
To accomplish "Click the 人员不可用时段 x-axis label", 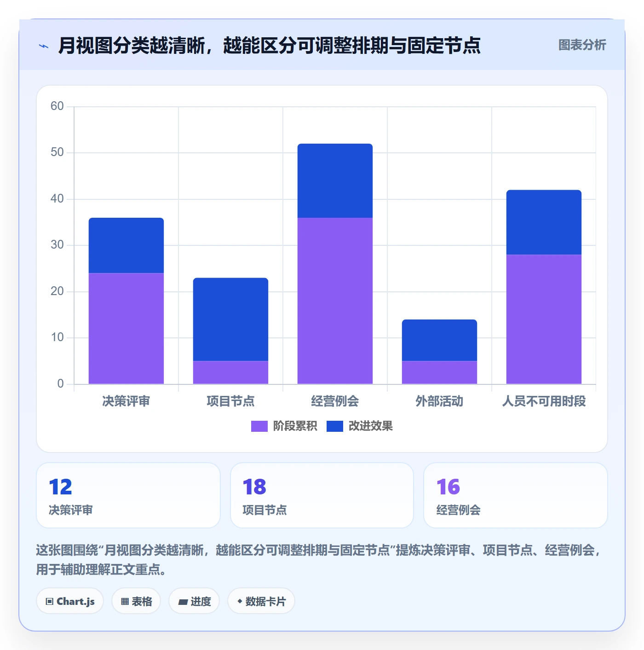I will click(544, 401).
